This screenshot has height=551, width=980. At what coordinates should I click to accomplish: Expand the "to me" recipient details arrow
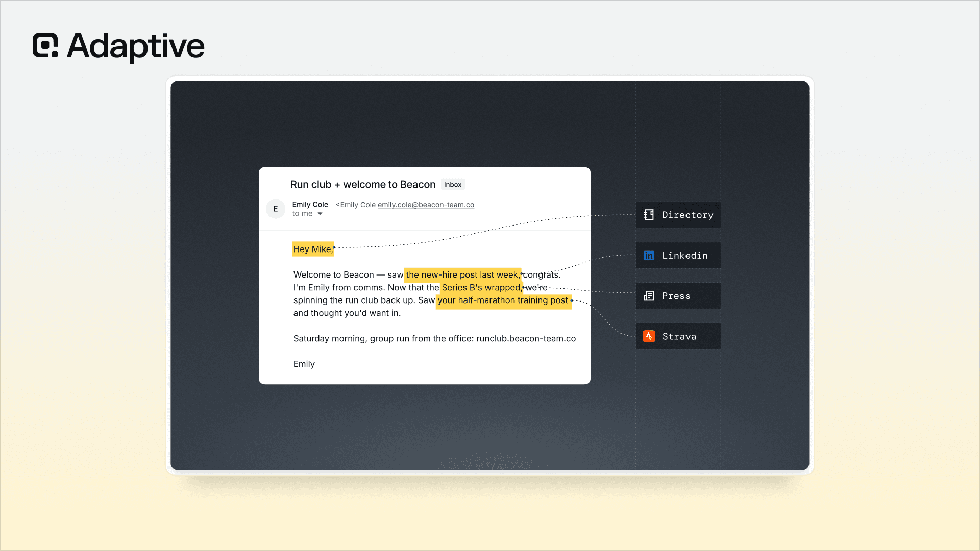pyautogui.click(x=320, y=214)
